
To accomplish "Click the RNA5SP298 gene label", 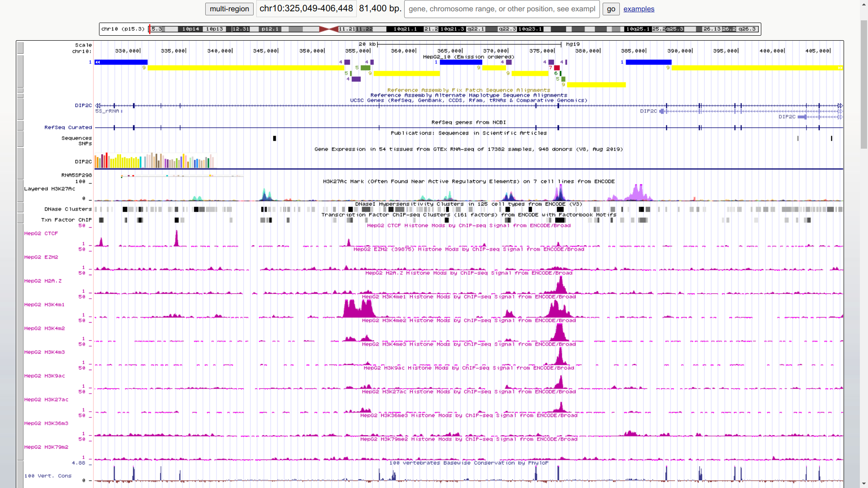I will [x=77, y=175].
